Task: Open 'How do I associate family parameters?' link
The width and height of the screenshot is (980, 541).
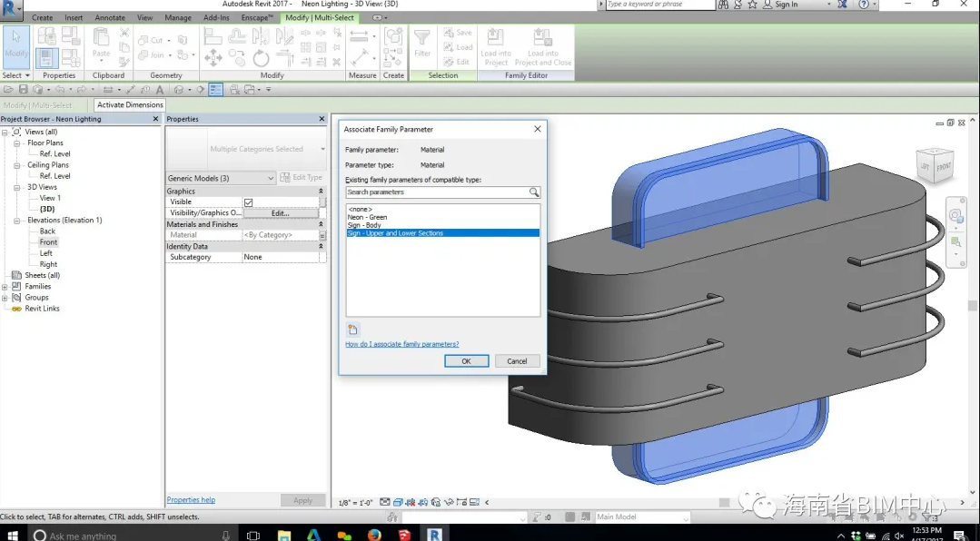Action: [401, 345]
